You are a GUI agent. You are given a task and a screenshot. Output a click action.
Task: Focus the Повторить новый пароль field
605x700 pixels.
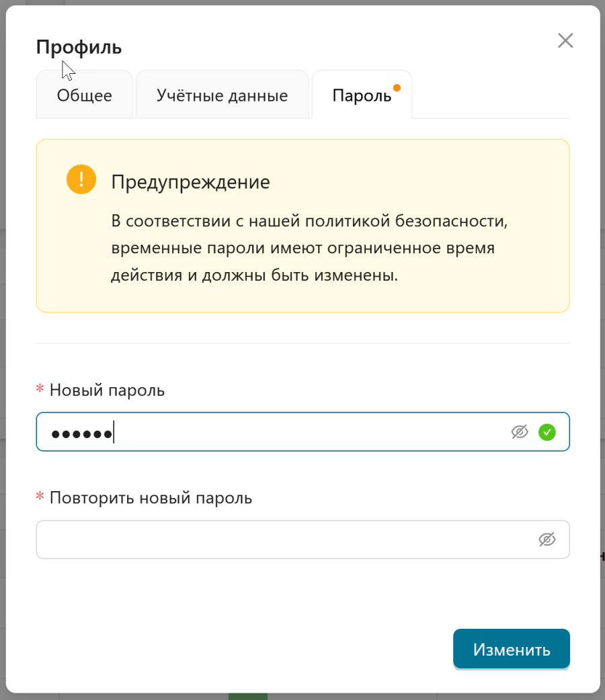click(x=303, y=539)
